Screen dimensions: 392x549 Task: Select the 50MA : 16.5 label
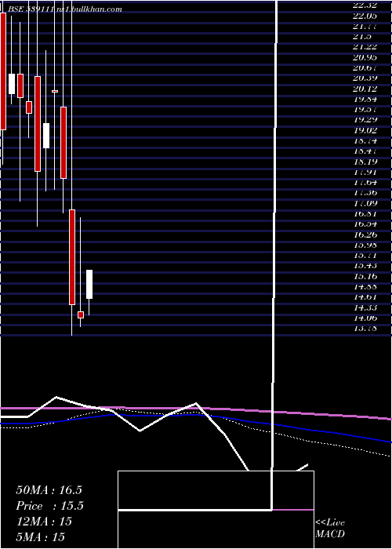click(x=49, y=490)
